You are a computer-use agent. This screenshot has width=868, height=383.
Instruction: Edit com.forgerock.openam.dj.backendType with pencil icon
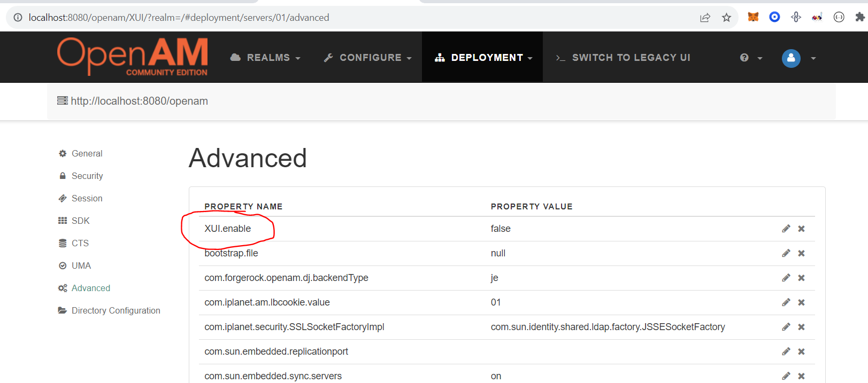click(786, 278)
